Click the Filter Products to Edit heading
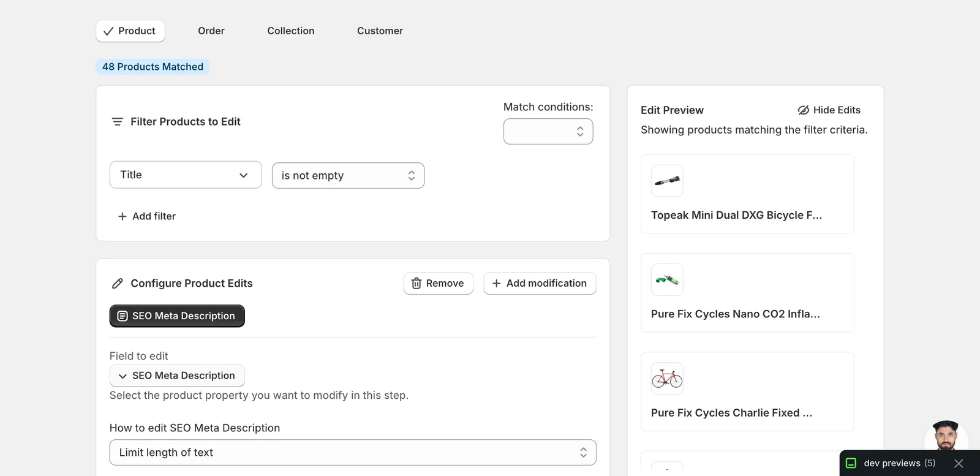The image size is (980, 476). tap(186, 122)
